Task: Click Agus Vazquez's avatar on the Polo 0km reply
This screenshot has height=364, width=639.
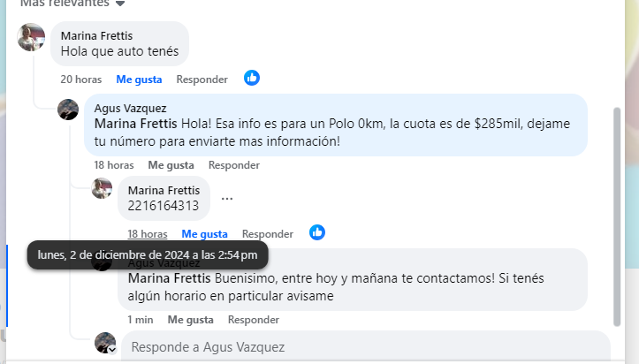Action: click(68, 110)
